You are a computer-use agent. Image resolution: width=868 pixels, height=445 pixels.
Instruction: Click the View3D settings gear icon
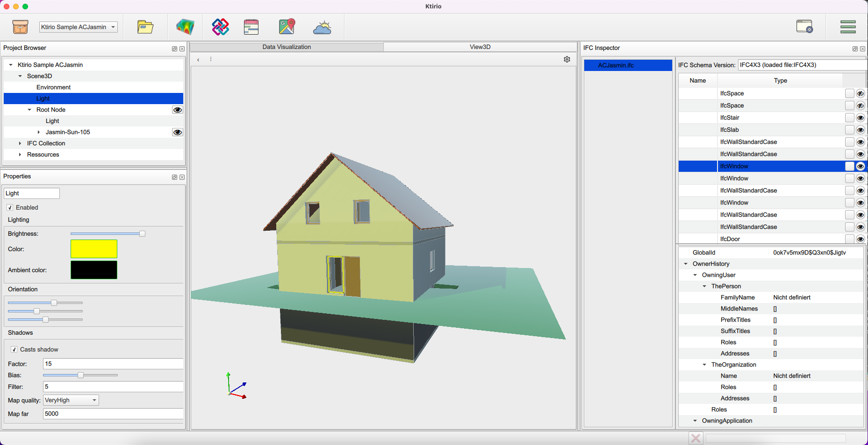click(567, 59)
